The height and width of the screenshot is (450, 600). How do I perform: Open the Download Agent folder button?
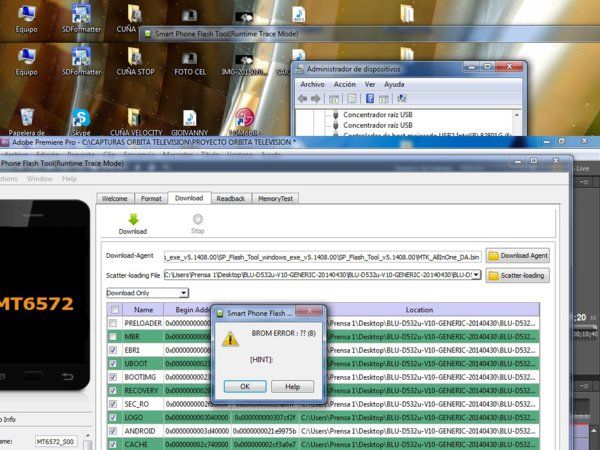pos(518,256)
